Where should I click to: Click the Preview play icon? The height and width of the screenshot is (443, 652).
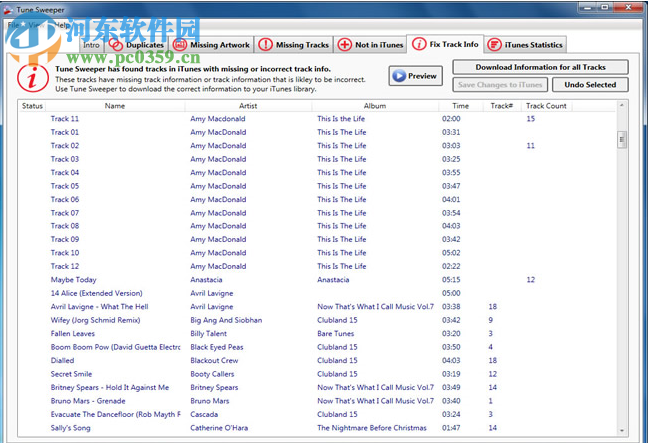coord(399,76)
